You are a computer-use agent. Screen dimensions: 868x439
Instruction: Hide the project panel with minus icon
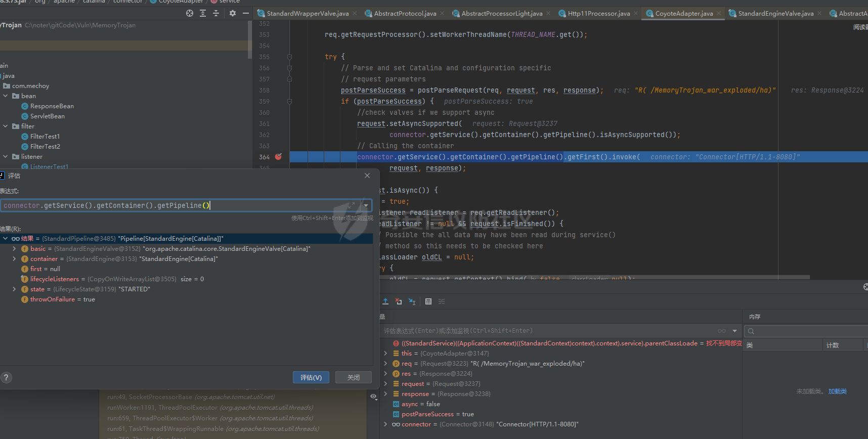[246, 13]
